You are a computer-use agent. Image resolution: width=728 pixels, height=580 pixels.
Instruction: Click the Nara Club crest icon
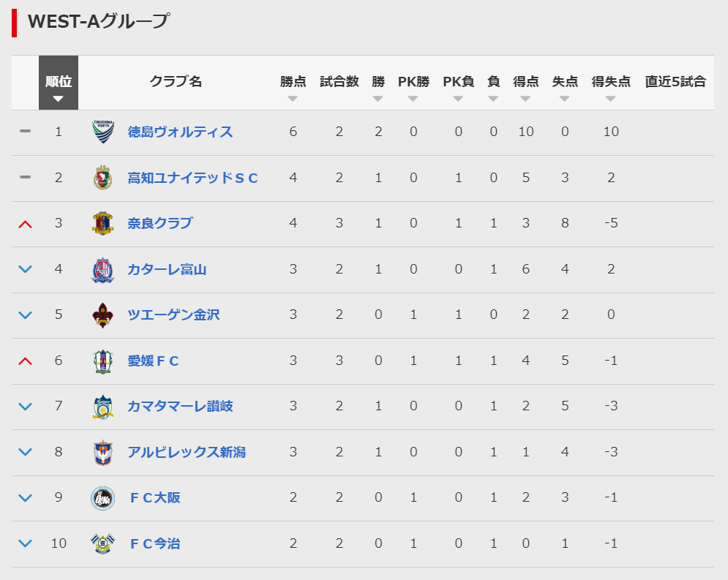click(103, 223)
